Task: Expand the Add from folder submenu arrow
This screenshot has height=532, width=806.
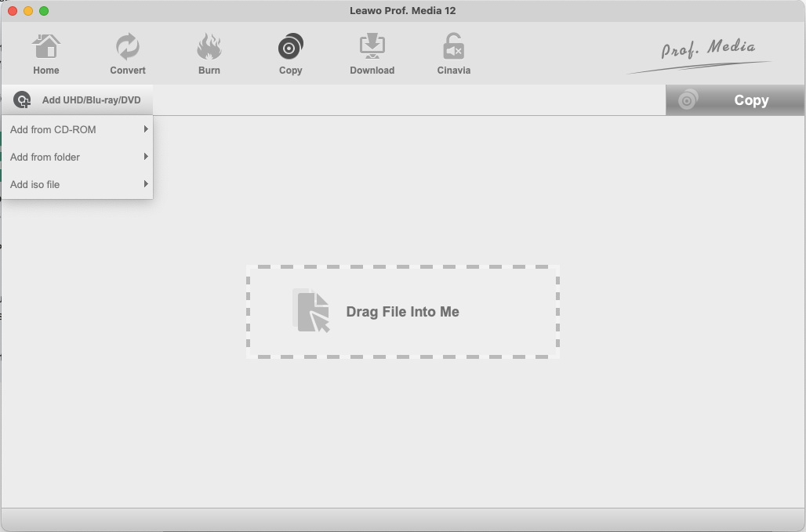Action: click(146, 156)
